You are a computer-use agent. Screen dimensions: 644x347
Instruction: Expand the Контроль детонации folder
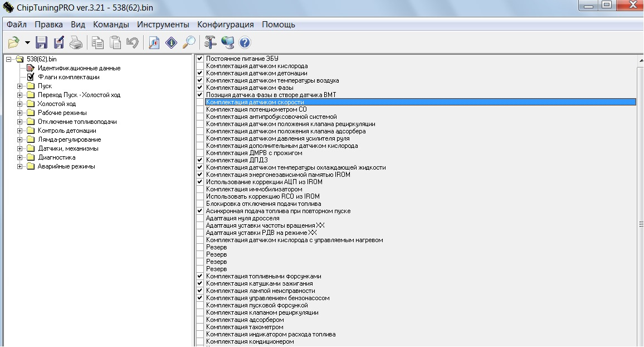[x=19, y=131]
